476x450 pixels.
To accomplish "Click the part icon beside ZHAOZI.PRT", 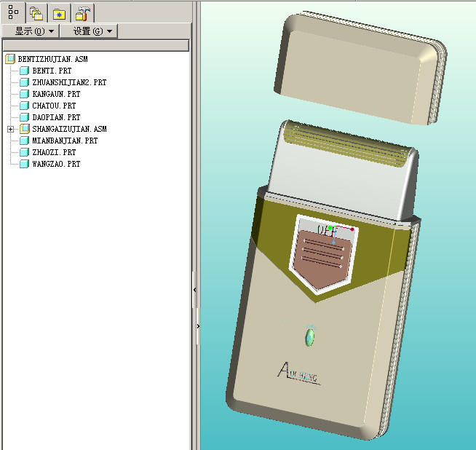I will click(24, 152).
